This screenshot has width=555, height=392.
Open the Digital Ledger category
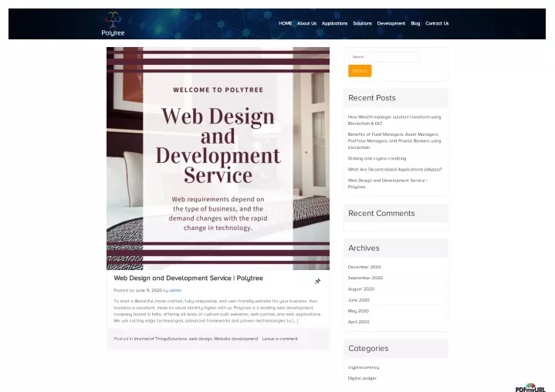pyautogui.click(x=362, y=378)
